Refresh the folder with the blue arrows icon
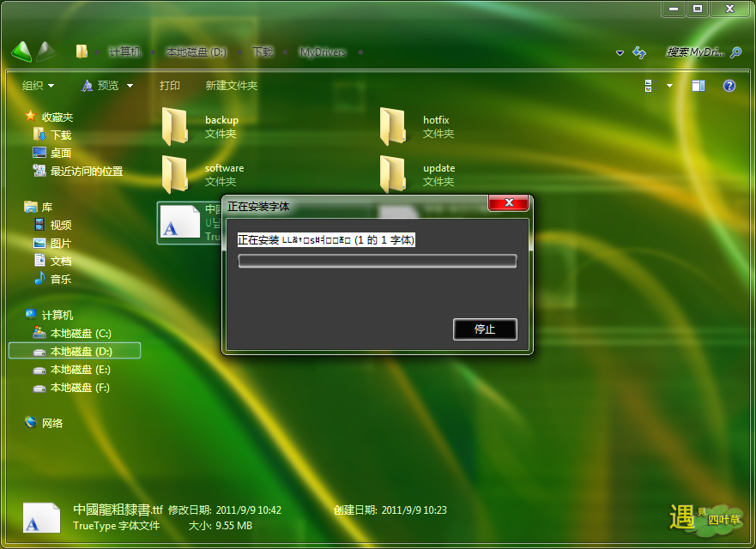This screenshot has width=756, height=549. [x=639, y=52]
